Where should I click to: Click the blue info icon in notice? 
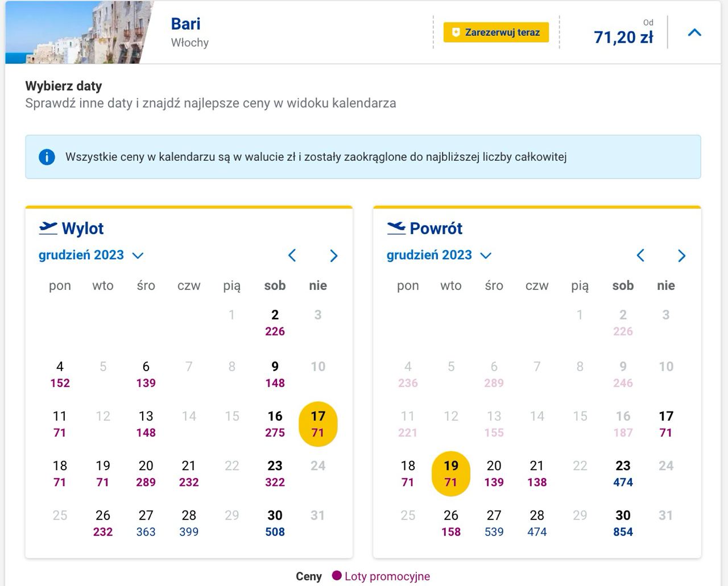coord(47,157)
